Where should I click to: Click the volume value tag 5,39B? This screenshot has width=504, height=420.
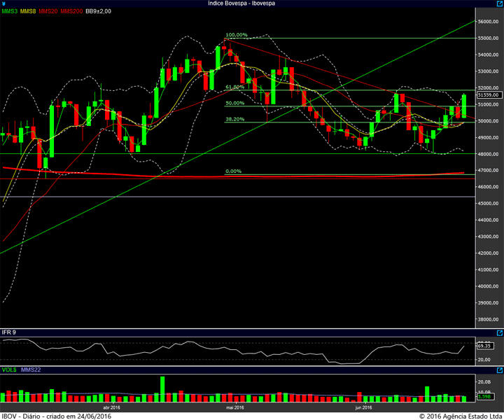[484, 396]
